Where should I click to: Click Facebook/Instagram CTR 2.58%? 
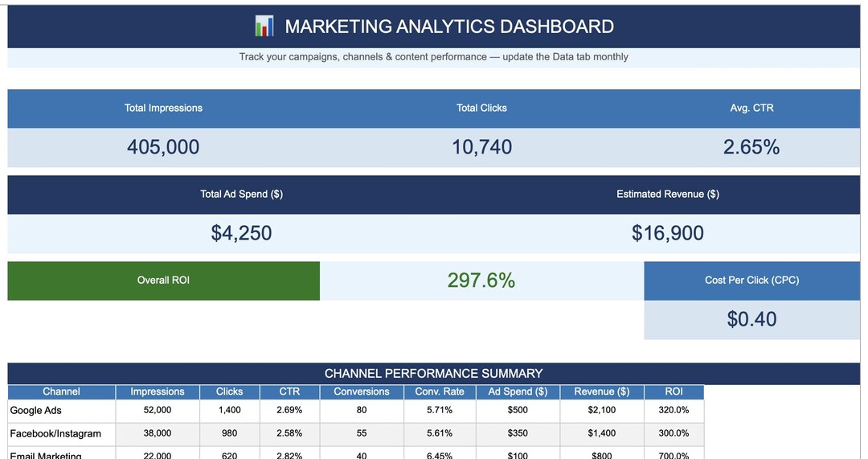289,433
